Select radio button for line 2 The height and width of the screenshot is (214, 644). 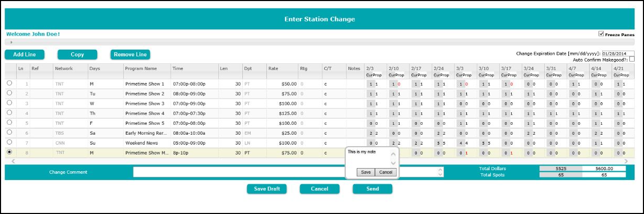pyautogui.click(x=9, y=93)
